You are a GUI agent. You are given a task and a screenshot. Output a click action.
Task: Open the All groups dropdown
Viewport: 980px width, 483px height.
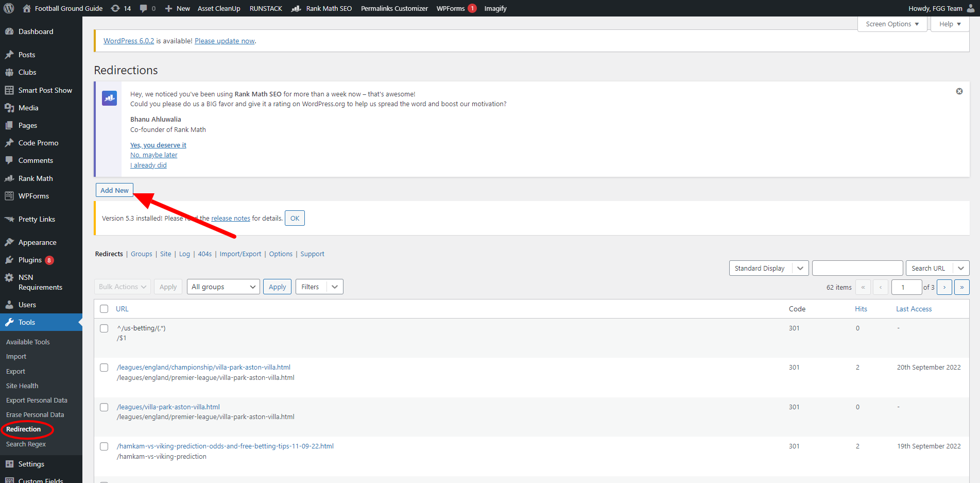coord(224,287)
